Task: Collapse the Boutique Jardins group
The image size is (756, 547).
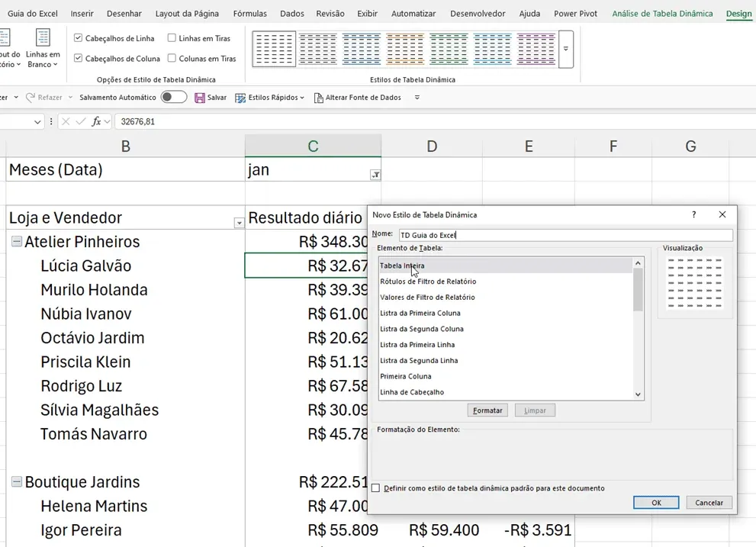Action: (16, 481)
